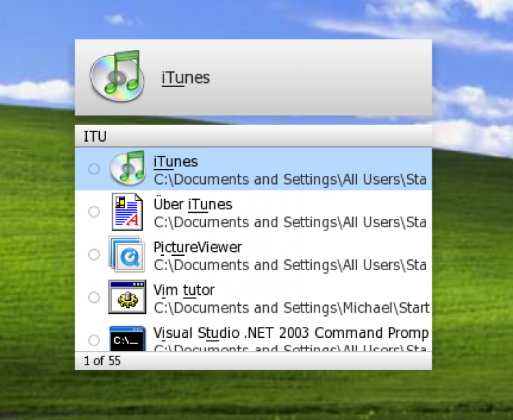Click the Michael\Start path under Vim tutor

click(291, 308)
